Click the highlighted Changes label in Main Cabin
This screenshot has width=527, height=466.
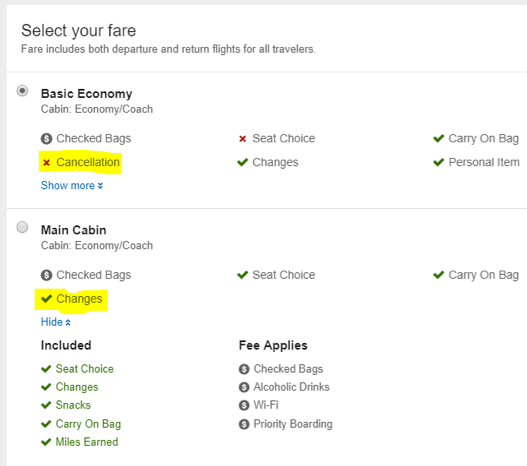79,299
